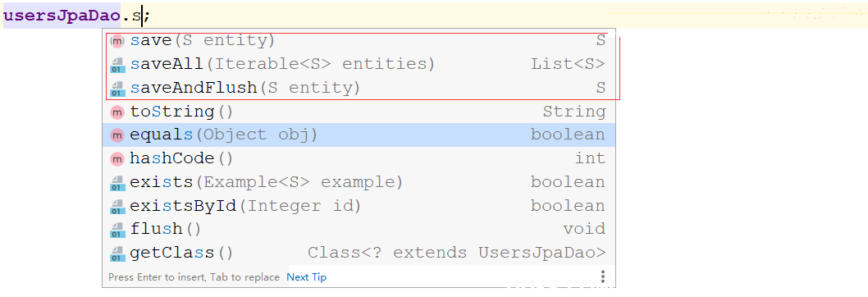
Task: Open the Next Tip link
Action: click(306, 277)
